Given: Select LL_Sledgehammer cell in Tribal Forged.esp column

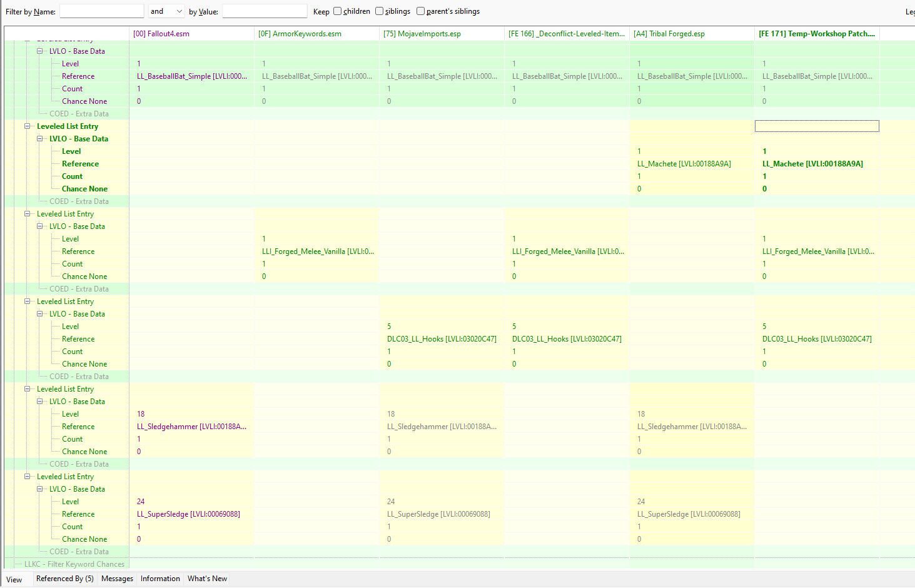Looking at the screenshot, I should coord(692,427).
